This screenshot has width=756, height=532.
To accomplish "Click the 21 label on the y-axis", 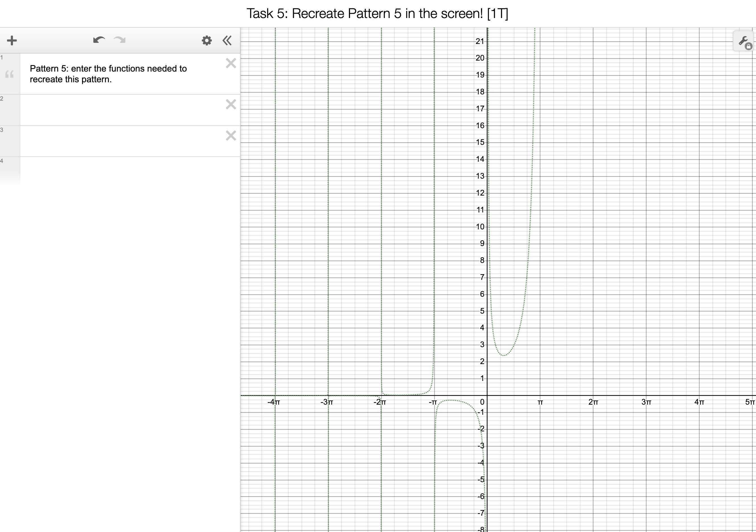I will pyautogui.click(x=480, y=41).
